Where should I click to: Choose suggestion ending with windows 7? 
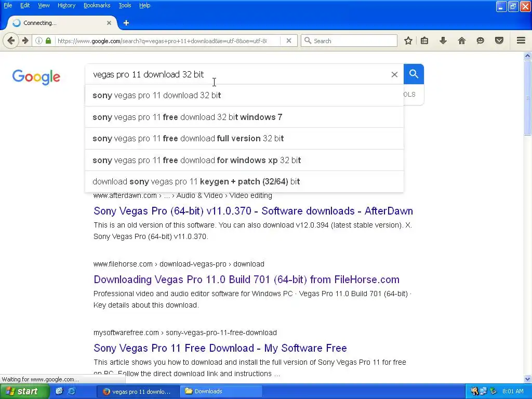(x=244, y=117)
